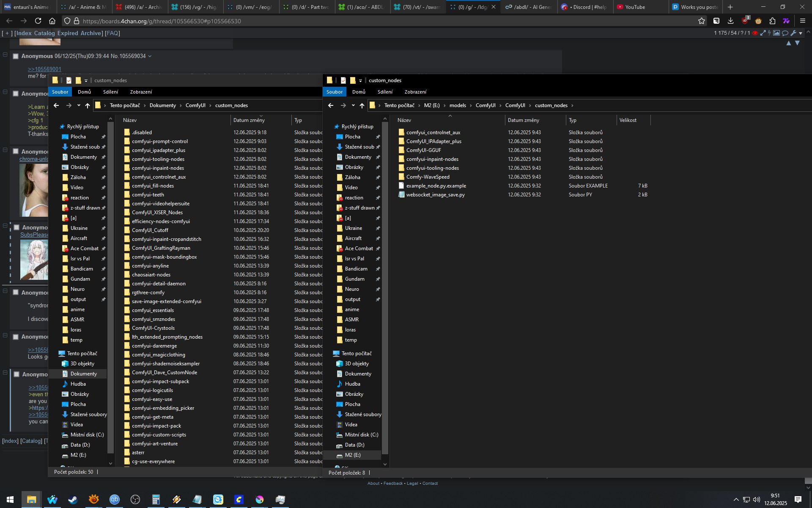Open 4chan header dropdown arrow near wrench
The height and width of the screenshot is (508, 812).
pyautogui.click(x=801, y=33)
